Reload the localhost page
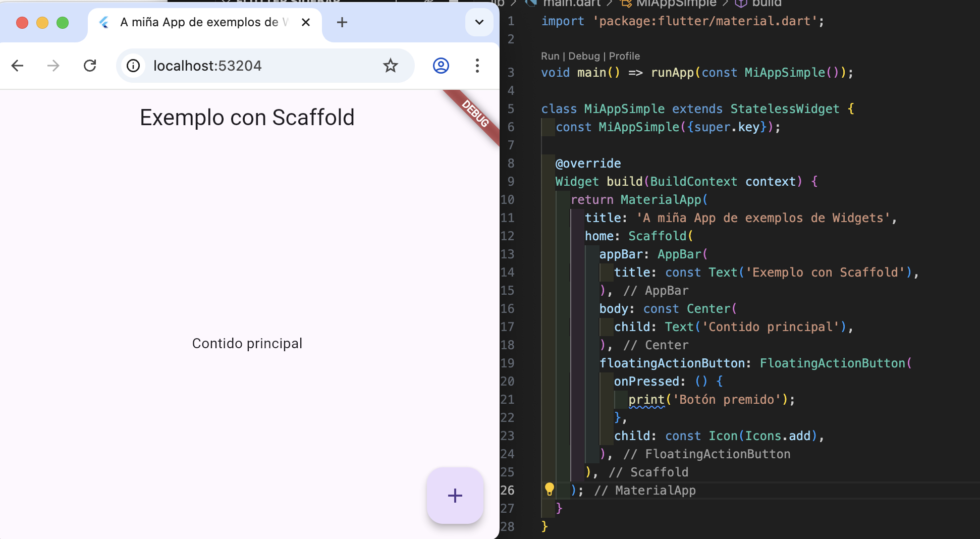 click(90, 66)
